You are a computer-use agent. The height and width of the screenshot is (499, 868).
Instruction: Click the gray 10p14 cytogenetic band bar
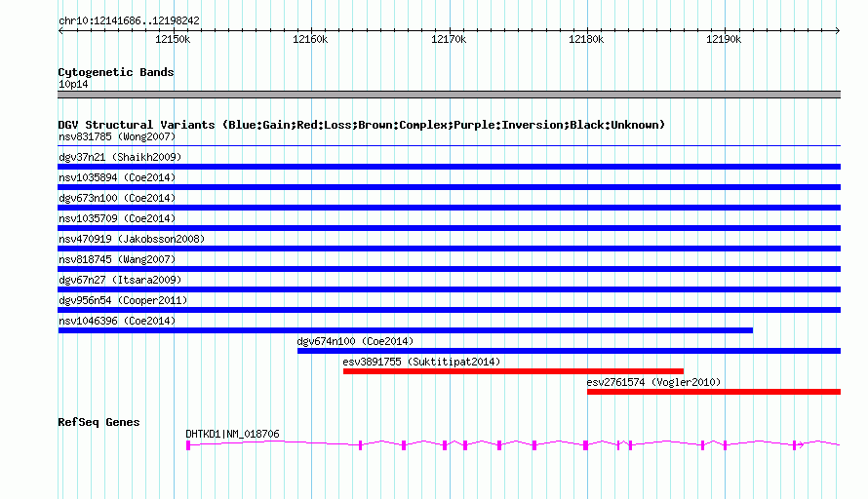point(449,95)
